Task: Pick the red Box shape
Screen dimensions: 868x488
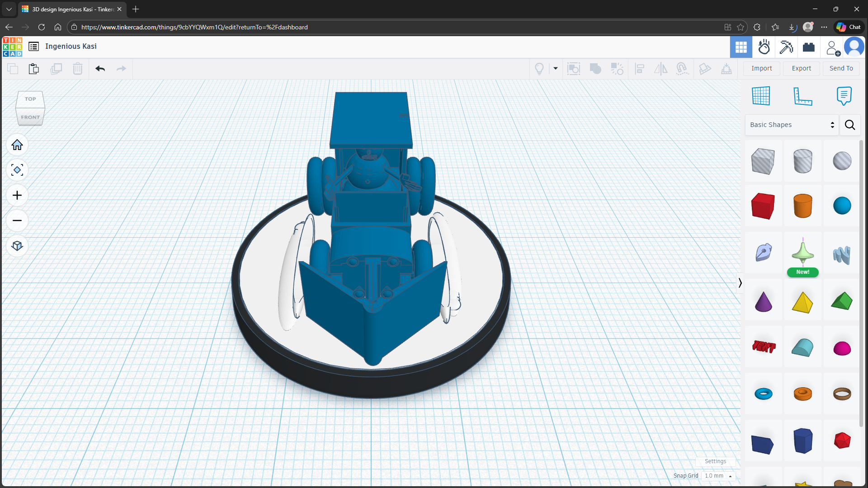Action: [763, 206]
